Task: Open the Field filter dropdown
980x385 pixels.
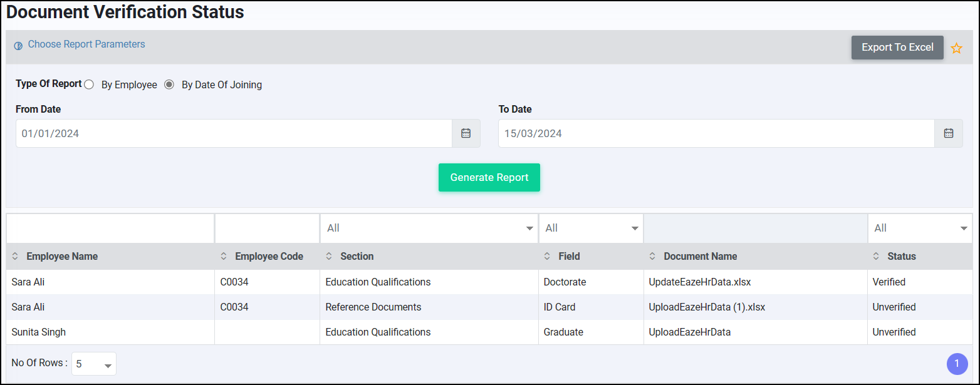Action: 590,228
